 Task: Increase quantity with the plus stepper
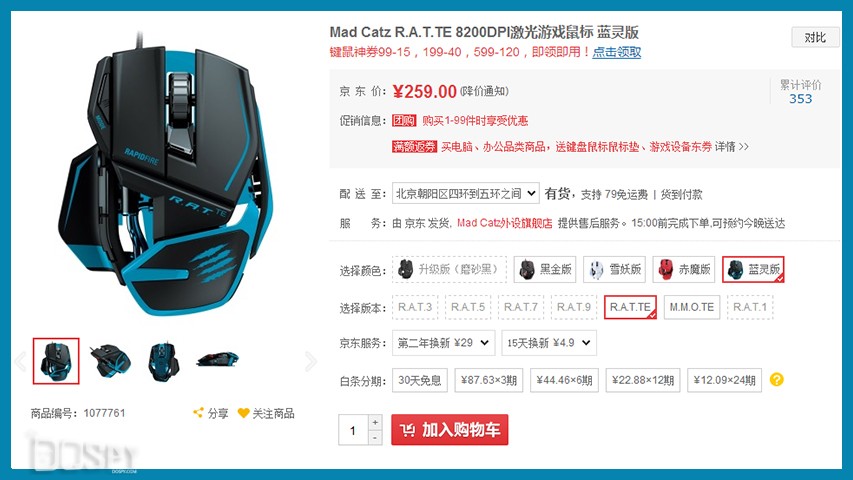(x=375, y=422)
